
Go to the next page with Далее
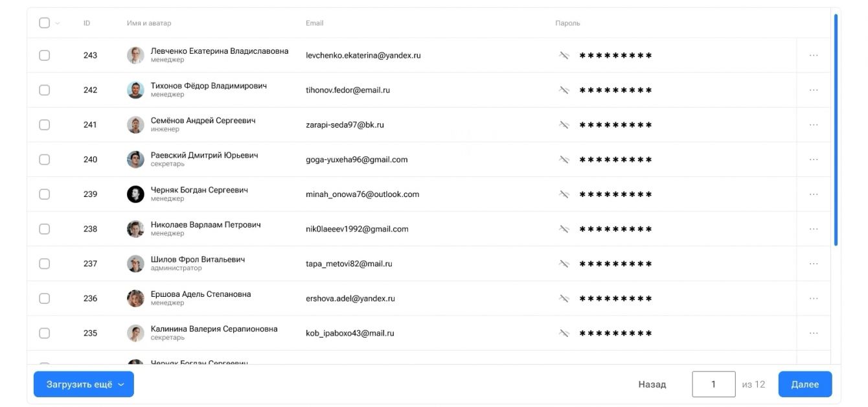click(x=805, y=384)
